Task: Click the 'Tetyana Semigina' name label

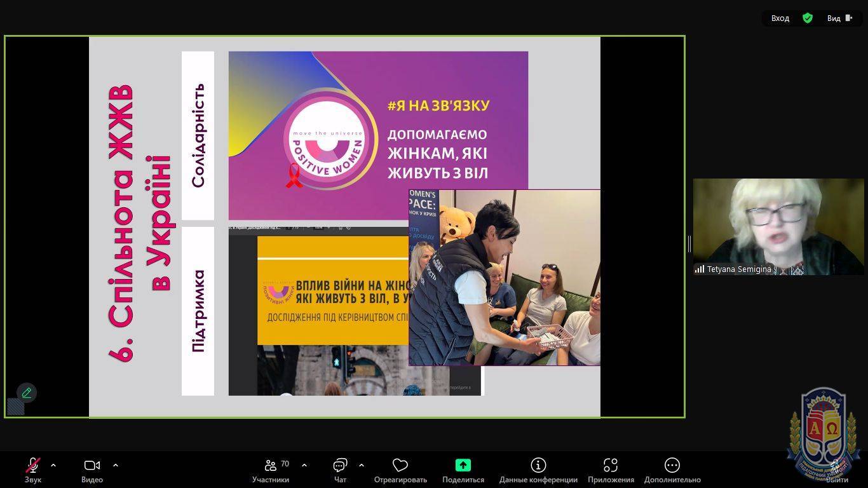Action: pyautogui.click(x=739, y=269)
